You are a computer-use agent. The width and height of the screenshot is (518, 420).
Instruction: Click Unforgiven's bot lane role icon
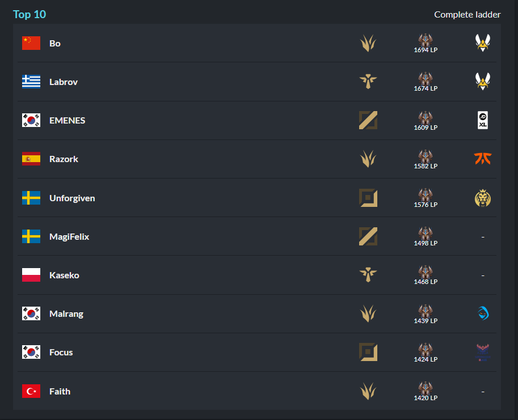(x=368, y=198)
